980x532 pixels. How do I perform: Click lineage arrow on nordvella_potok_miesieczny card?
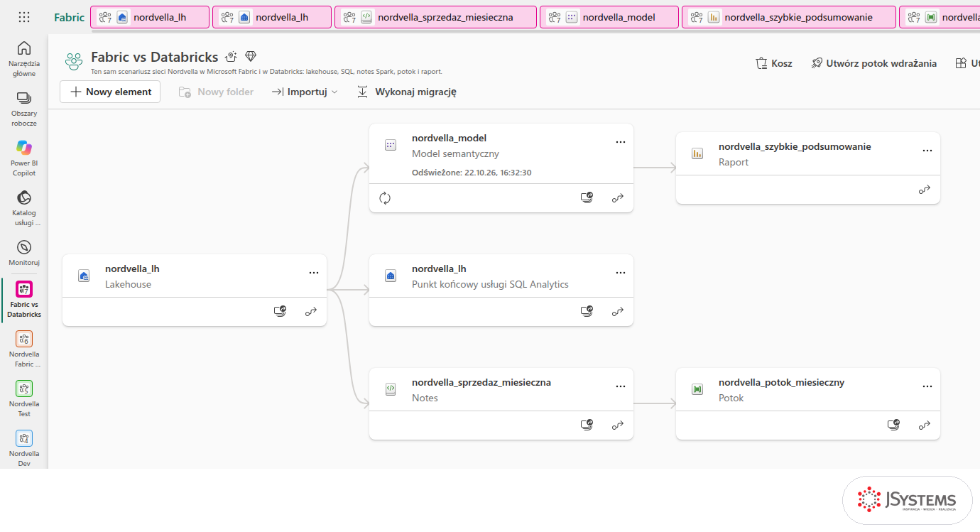click(x=925, y=425)
